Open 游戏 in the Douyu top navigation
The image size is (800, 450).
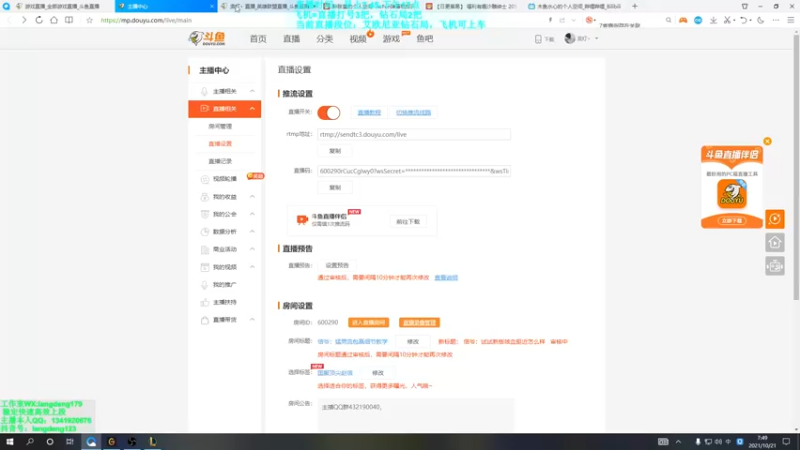point(391,39)
